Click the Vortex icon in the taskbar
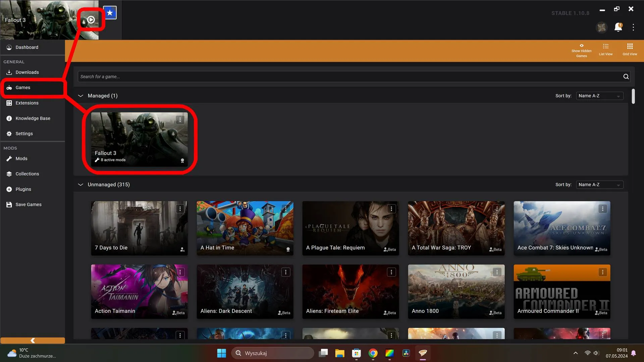Image resolution: width=644 pixels, height=362 pixels. pos(423,353)
